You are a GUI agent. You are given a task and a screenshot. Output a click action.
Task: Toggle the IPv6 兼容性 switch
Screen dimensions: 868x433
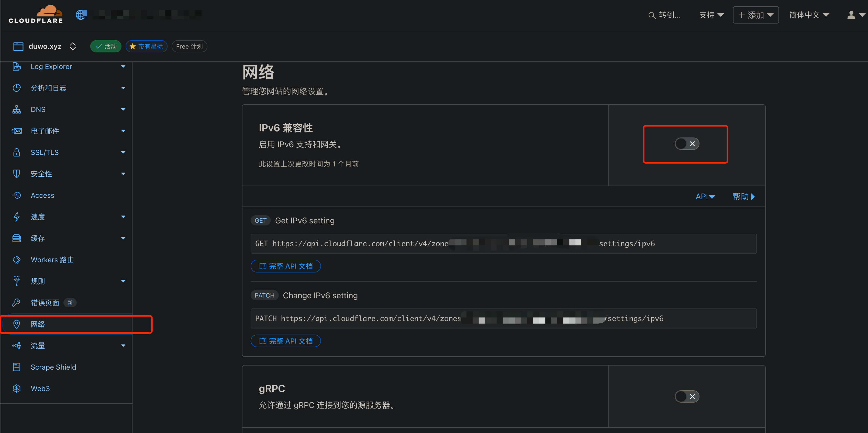pyautogui.click(x=687, y=144)
